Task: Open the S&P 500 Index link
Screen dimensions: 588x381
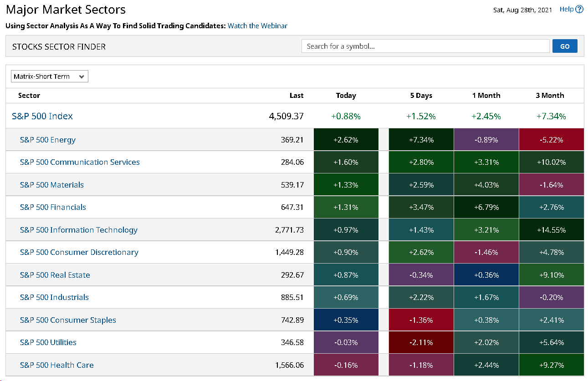Action: [42, 116]
